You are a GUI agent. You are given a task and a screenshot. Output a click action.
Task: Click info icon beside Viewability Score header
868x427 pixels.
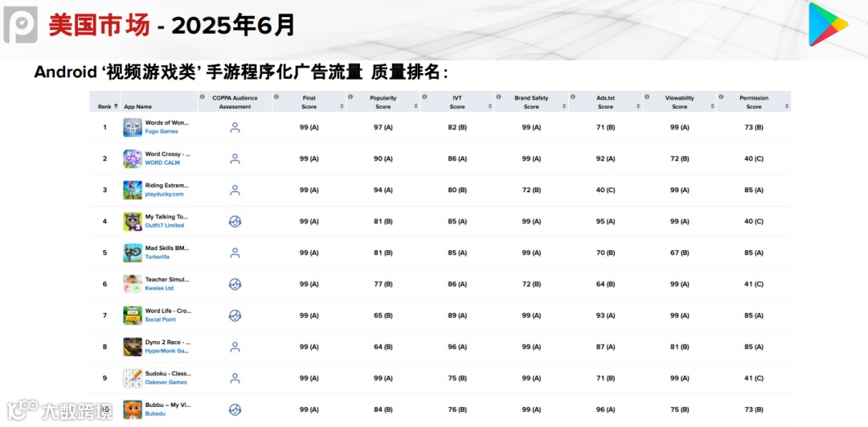(x=647, y=97)
